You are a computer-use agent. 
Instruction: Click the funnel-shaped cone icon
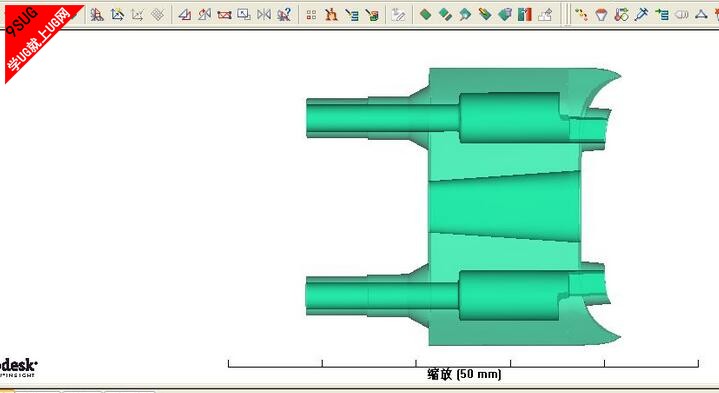pyautogui.click(x=601, y=15)
